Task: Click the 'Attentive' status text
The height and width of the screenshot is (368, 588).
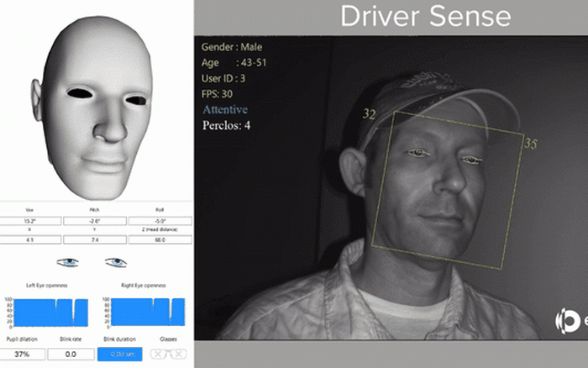Action: pyautogui.click(x=225, y=109)
